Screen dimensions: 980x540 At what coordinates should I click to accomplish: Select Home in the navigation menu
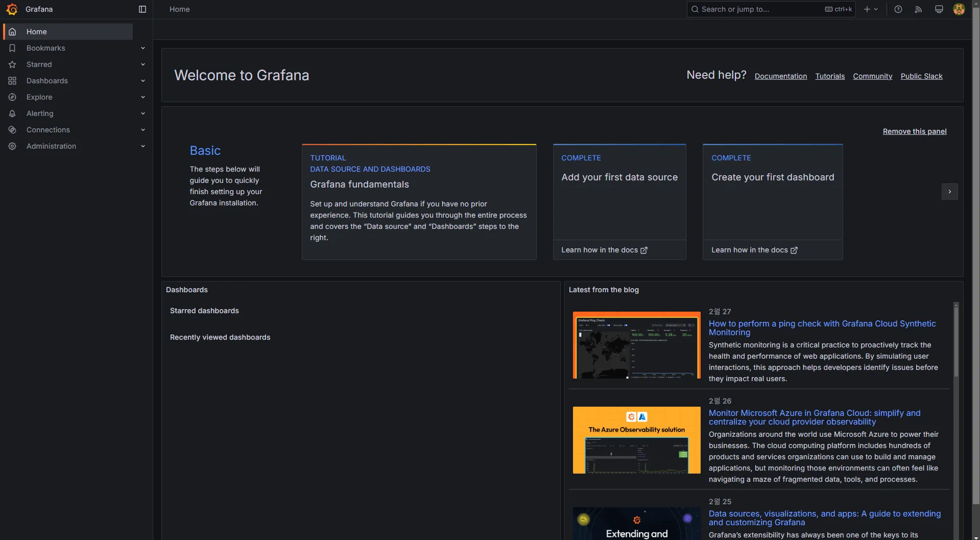68,32
